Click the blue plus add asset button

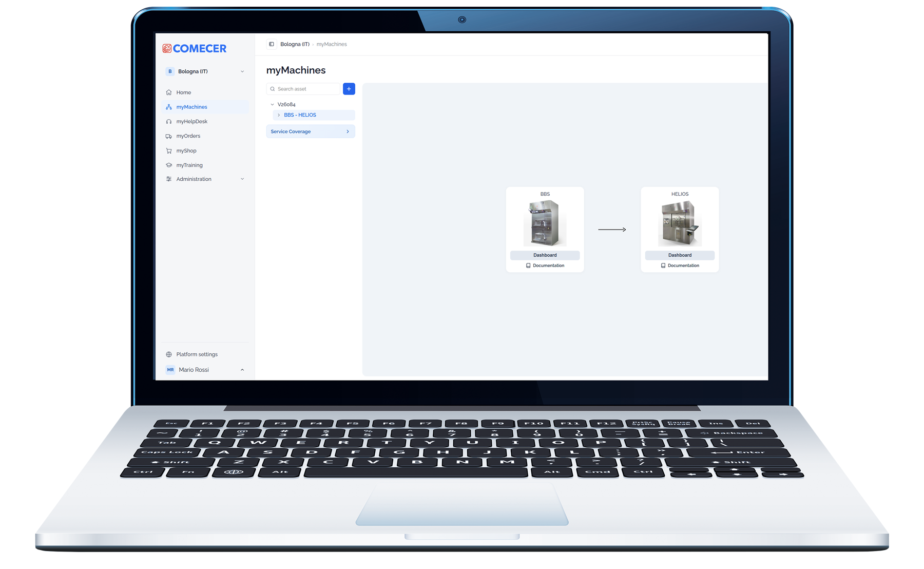click(x=349, y=89)
